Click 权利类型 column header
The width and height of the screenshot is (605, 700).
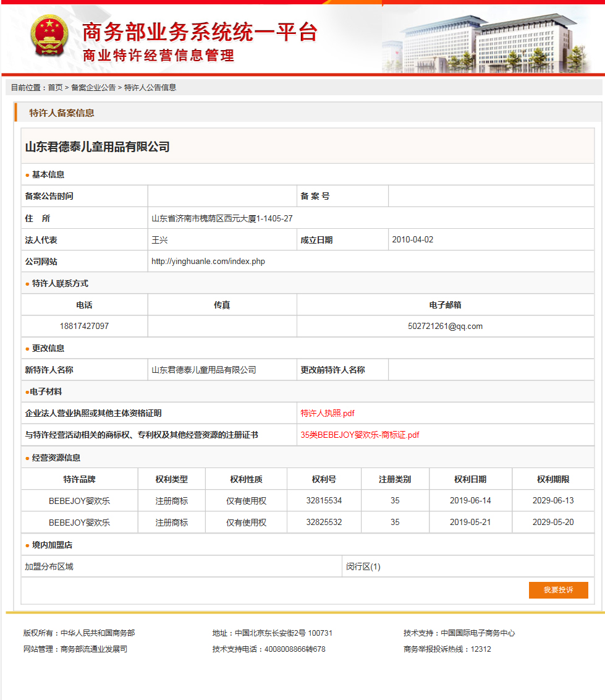pos(172,479)
